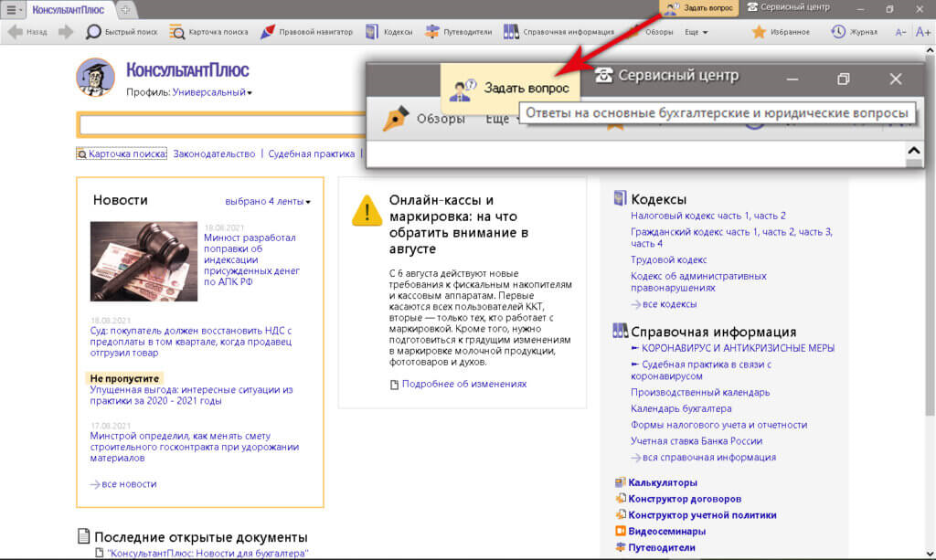Image resolution: width=936 pixels, height=560 pixels.
Task: Open Судебная практика в связи с коронавирусом
Action: [701, 370]
